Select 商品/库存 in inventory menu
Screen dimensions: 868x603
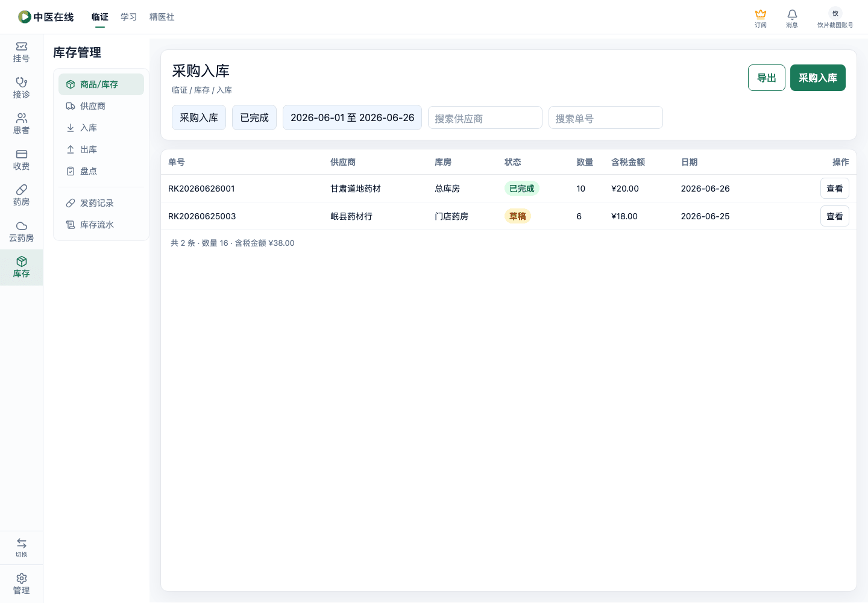pos(101,84)
